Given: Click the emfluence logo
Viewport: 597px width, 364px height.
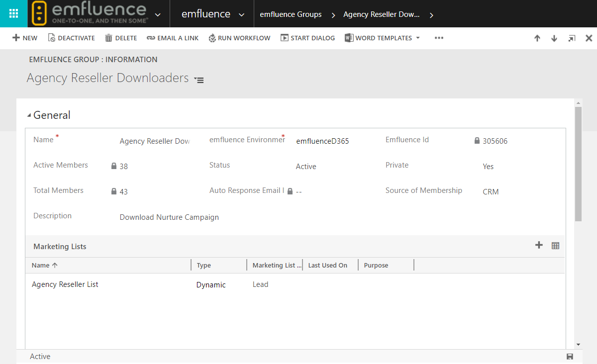Looking at the screenshot, I should tap(90, 13).
